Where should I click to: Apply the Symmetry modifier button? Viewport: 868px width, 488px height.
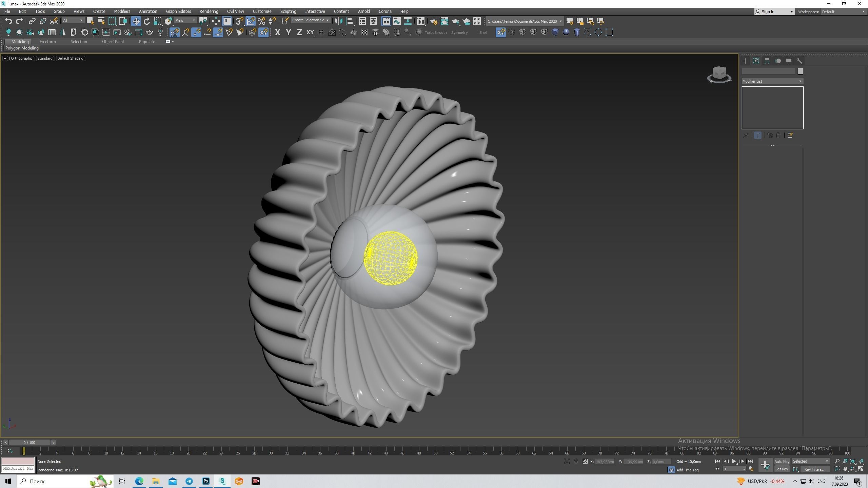click(459, 33)
